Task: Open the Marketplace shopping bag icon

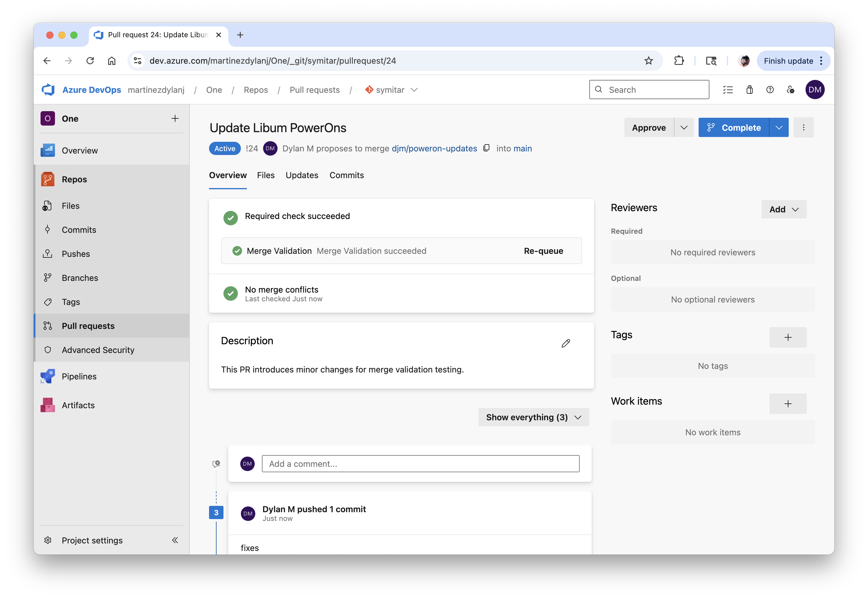Action: coord(749,90)
